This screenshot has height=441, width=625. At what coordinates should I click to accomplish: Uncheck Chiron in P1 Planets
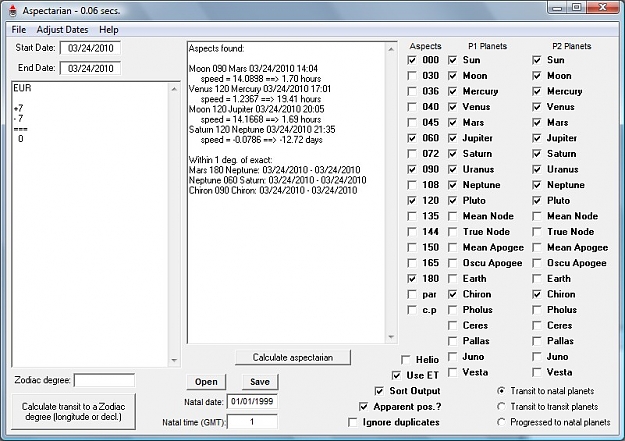452,295
